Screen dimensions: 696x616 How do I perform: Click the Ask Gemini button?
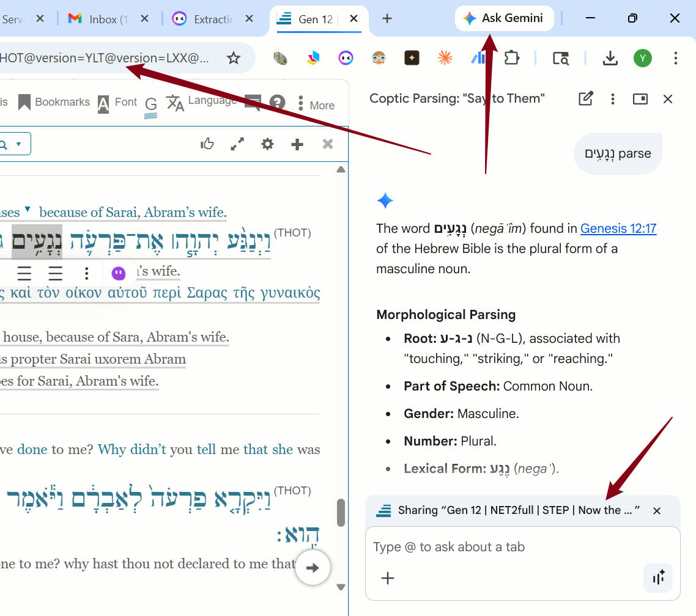(x=504, y=18)
